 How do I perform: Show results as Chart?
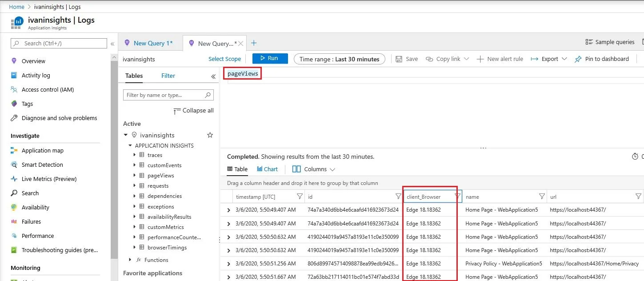click(x=267, y=169)
